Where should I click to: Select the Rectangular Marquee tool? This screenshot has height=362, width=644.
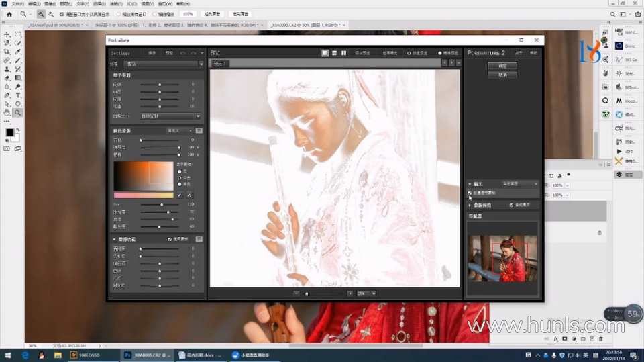click(17, 34)
